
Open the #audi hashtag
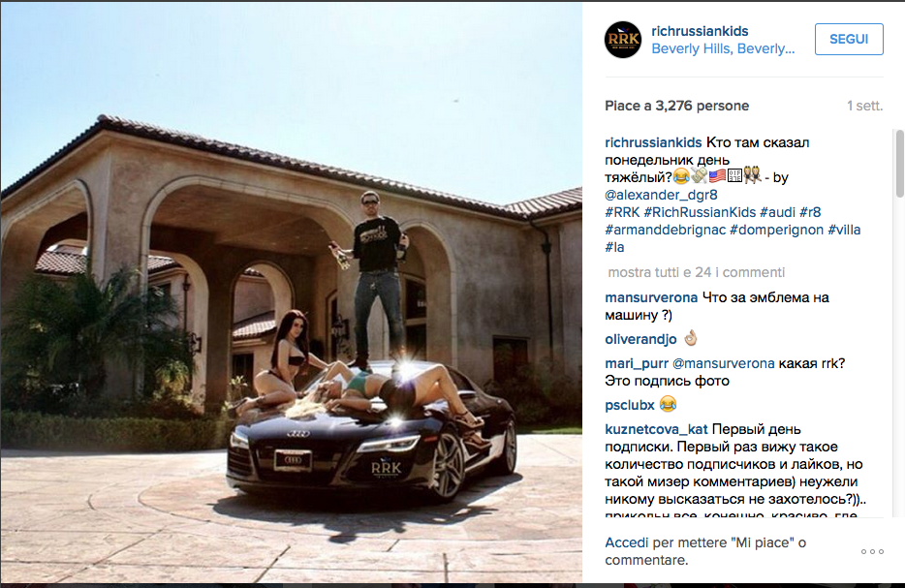tap(777, 212)
